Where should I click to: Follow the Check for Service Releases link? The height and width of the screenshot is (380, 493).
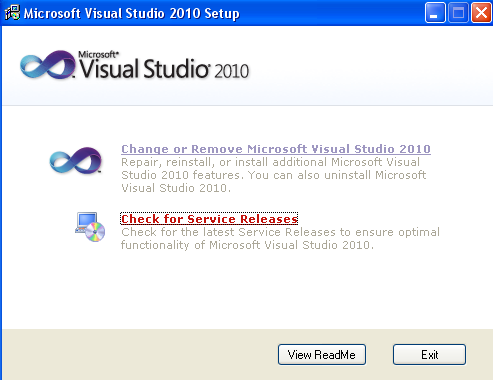point(209,219)
